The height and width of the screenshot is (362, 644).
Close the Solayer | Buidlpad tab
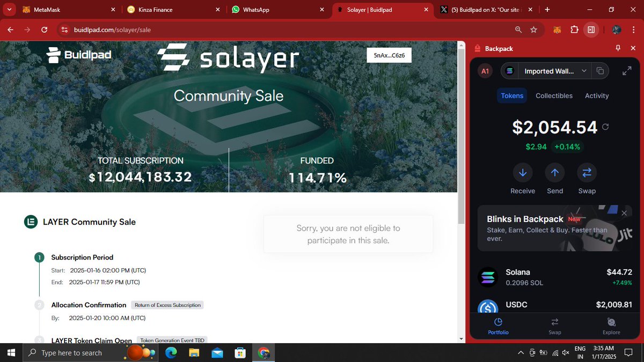(x=426, y=10)
